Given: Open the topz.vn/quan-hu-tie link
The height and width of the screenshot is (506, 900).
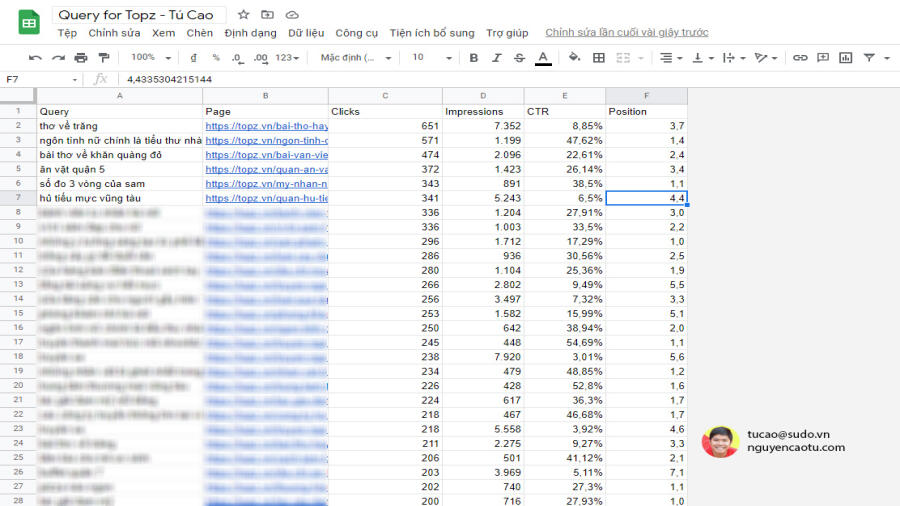Looking at the screenshot, I should pyautogui.click(x=267, y=198).
